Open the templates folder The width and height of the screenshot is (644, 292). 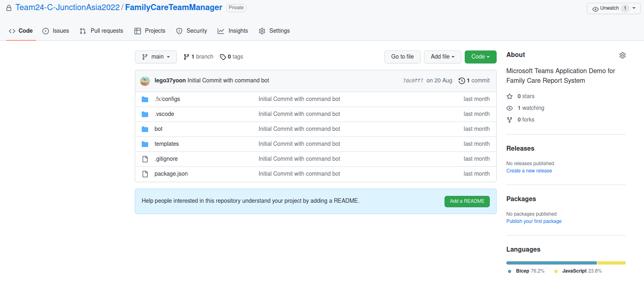pyautogui.click(x=167, y=144)
